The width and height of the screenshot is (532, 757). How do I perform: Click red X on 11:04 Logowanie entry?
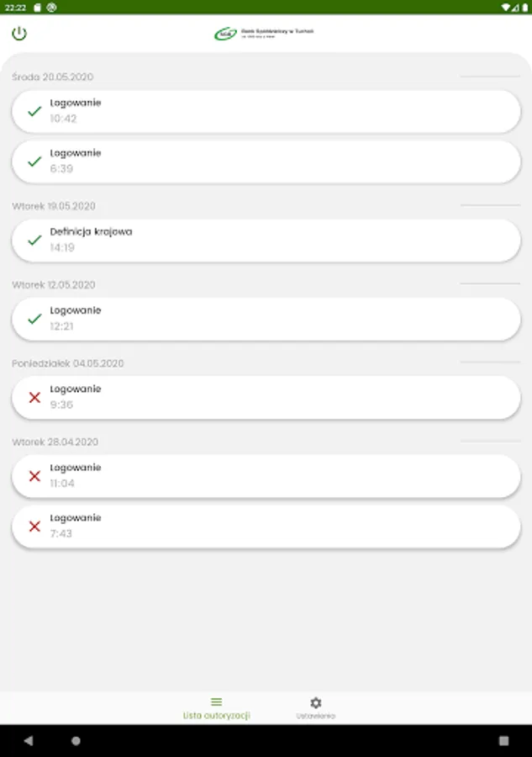(34, 476)
